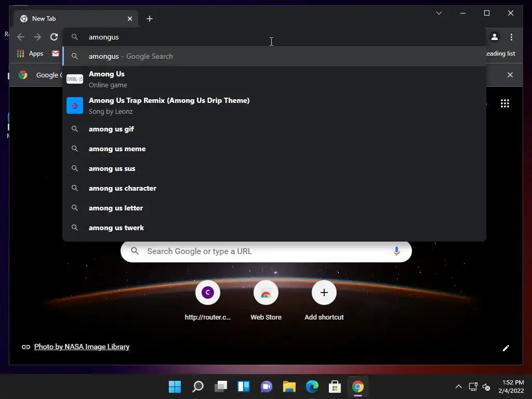The height and width of the screenshot is (399, 532).
Task: Open the tab search chevron
Action: click(438, 13)
